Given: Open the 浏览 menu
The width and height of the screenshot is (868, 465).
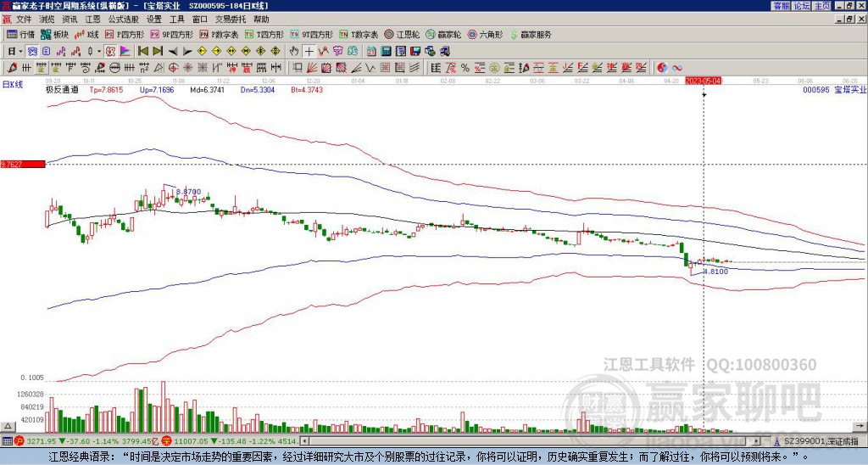Looking at the screenshot, I should [47, 20].
